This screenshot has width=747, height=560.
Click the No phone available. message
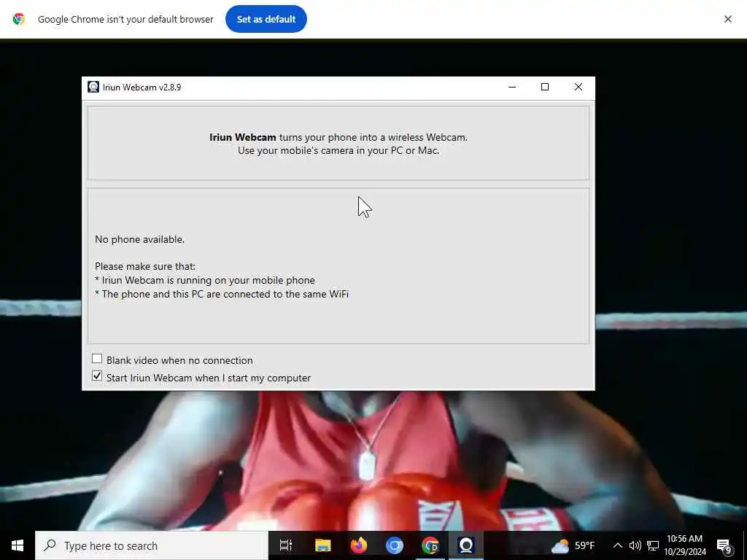pyautogui.click(x=139, y=239)
